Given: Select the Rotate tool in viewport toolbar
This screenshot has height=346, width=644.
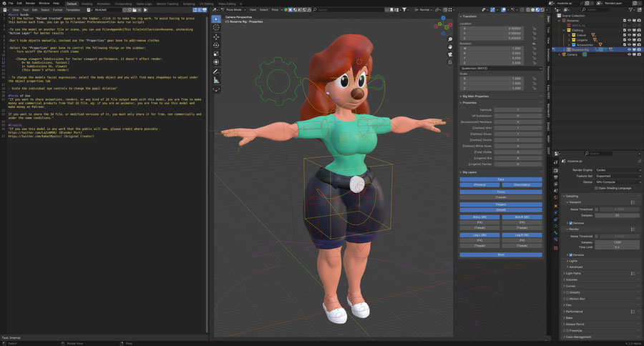Looking at the screenshot, I should (x=216, y=45).
